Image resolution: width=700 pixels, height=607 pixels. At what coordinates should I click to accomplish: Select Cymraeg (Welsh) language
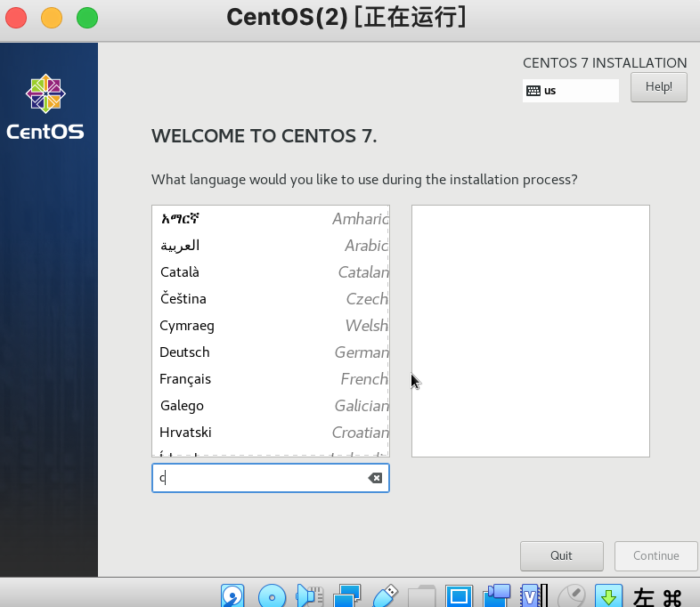click(x=271, y=326)
